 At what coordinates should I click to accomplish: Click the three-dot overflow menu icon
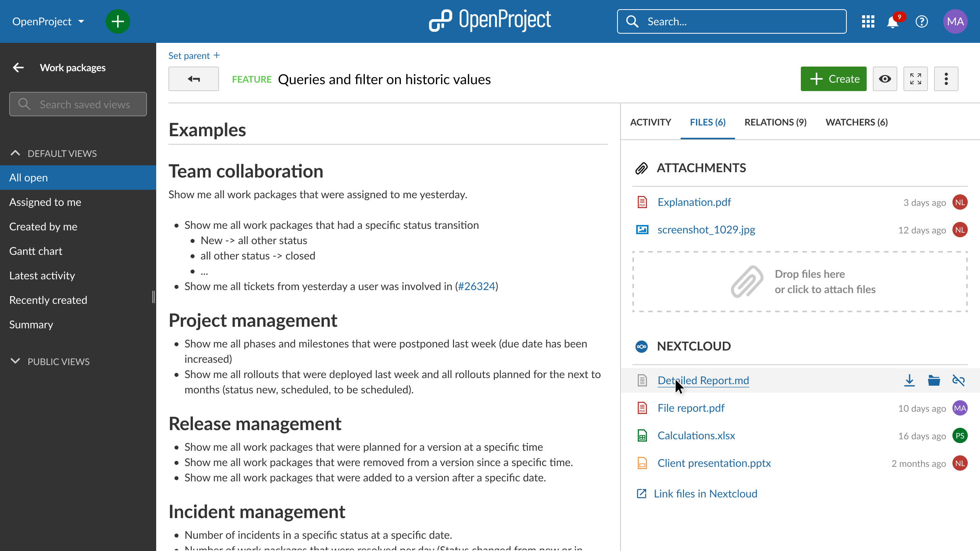(x=946, y=79)
